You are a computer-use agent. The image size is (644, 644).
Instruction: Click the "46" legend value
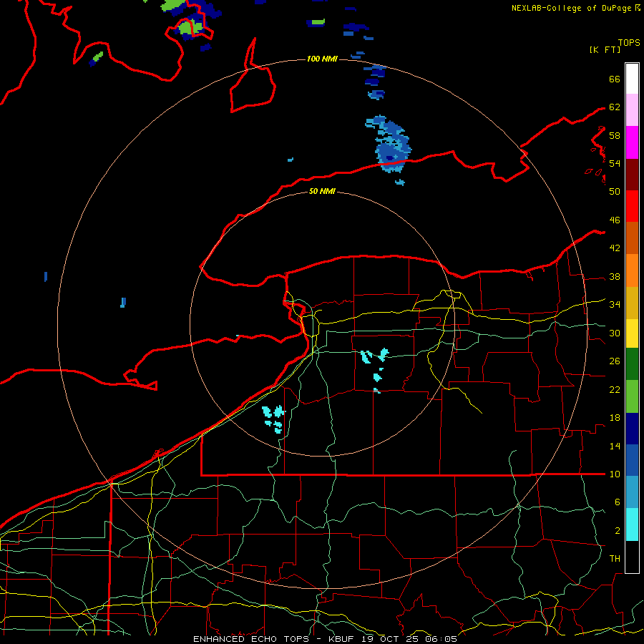(x=615, y=220)
